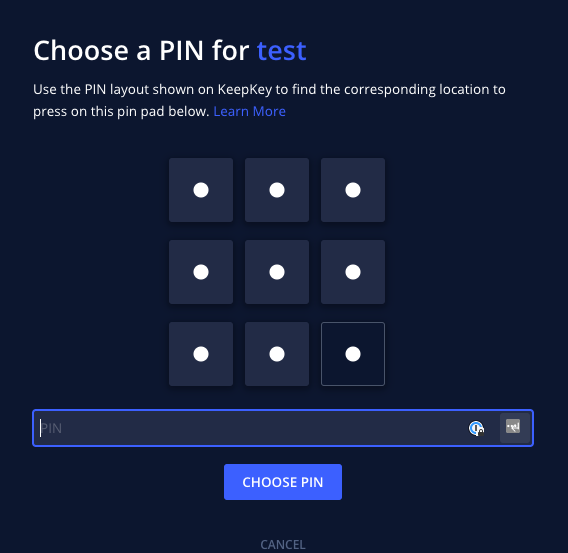The image size is (568, 553).
Task: Choose the top-right PIN pad position
Action: [353, 190]
